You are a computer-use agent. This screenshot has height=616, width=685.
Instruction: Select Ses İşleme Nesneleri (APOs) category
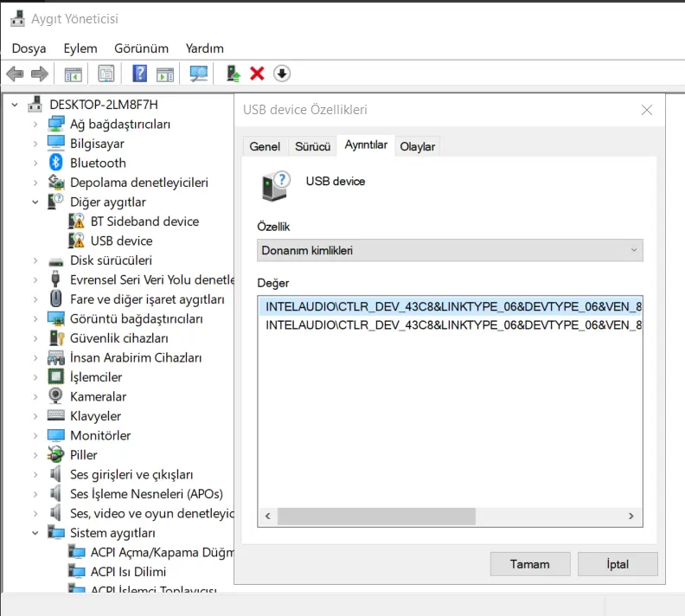pyautogui.click(x=146, y=494)
